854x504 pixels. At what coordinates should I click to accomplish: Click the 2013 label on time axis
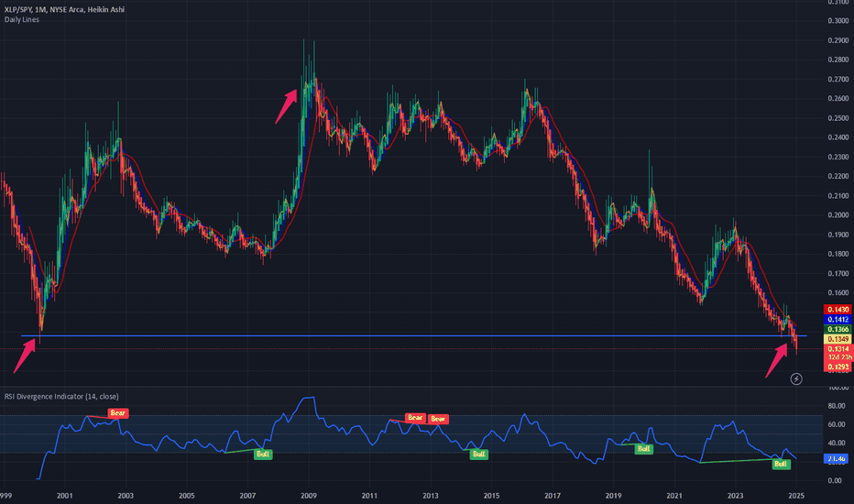431,496
